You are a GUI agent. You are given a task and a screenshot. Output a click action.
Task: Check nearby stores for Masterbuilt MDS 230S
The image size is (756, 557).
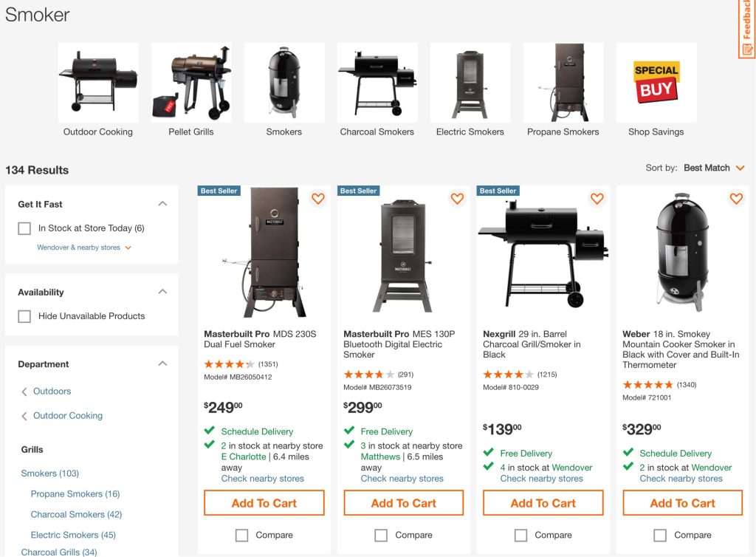pyautogui.click(x=262, y=479)
